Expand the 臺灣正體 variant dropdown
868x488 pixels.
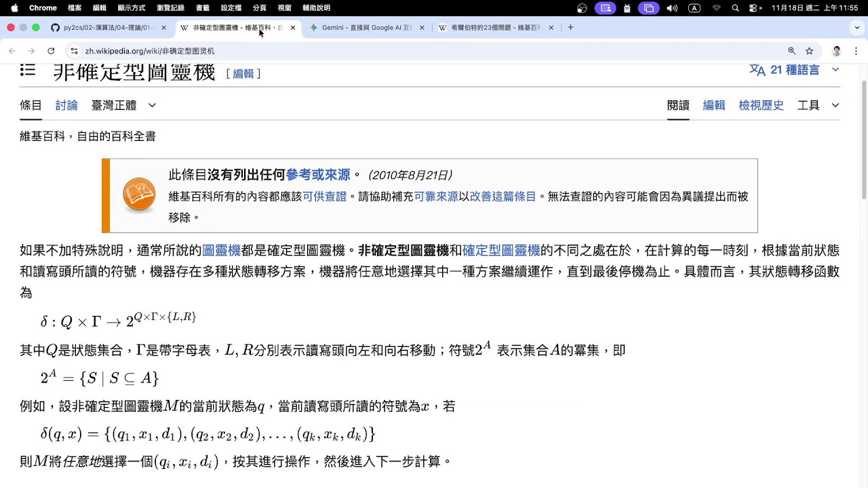point(123,105)
